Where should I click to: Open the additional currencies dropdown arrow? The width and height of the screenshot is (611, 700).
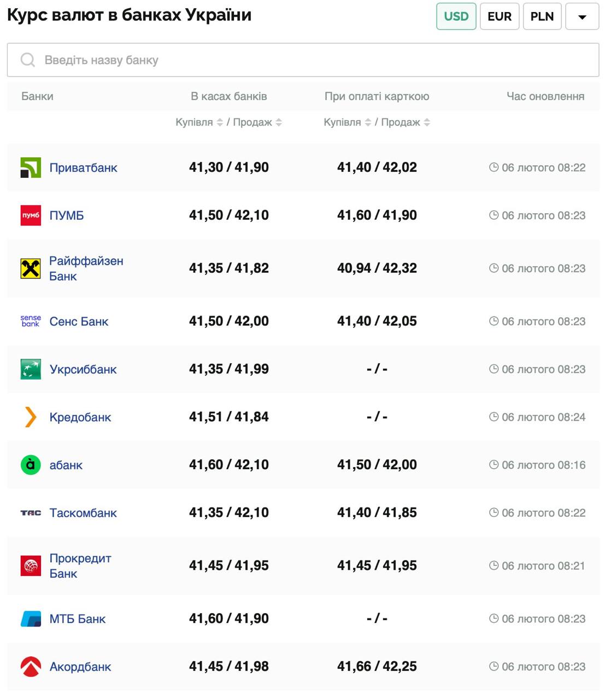(582, 16)
